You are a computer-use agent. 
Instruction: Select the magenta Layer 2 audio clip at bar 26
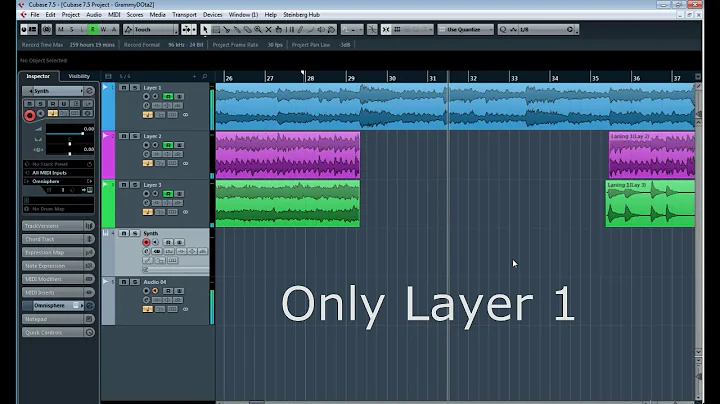click(x=287, y=155)
